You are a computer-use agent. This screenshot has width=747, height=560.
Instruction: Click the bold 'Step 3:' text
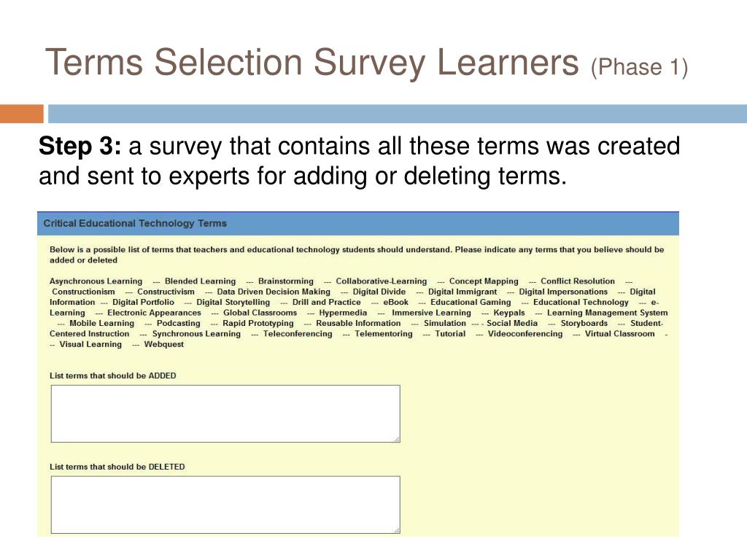80,146
